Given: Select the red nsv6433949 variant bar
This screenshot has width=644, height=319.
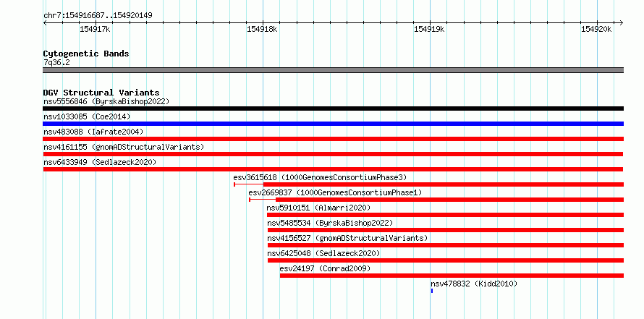Looking at the screenshot, I should [x=333, y=169].
